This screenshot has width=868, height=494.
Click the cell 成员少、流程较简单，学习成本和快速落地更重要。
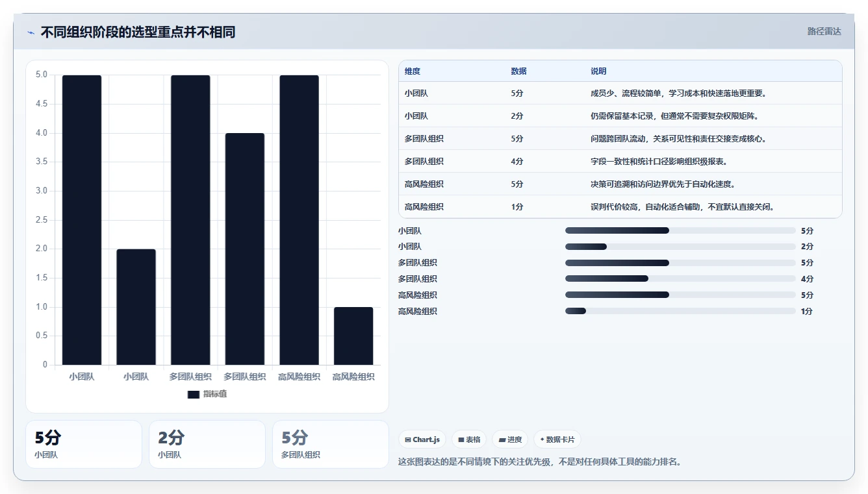pos(679,93)
